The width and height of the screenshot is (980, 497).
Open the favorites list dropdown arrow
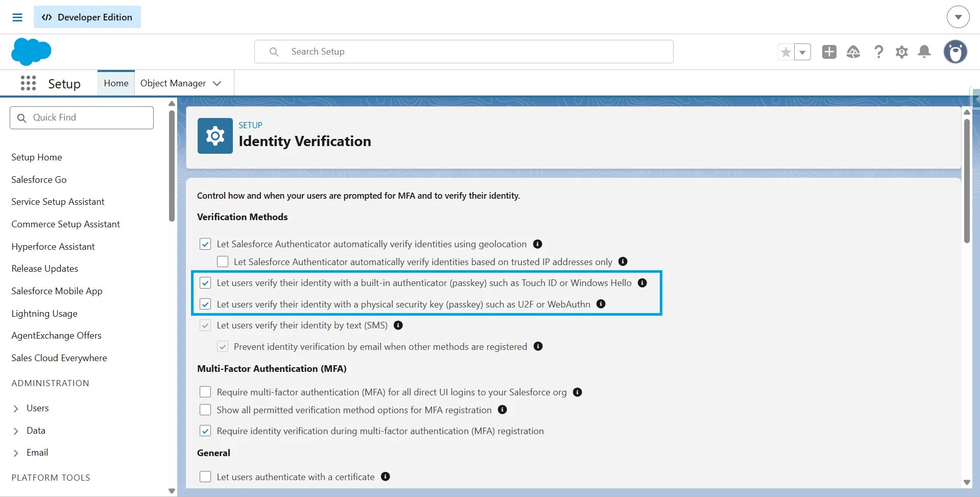click(802, 52)
